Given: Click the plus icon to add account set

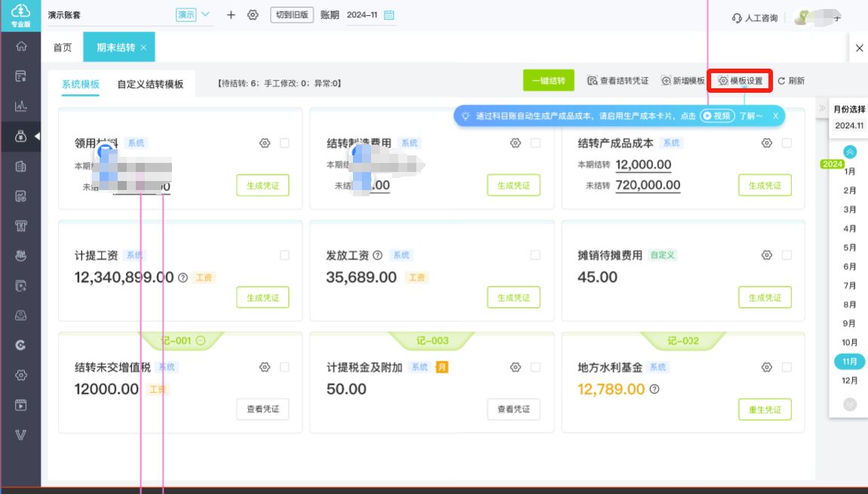Looking at the screenshot, I should point(231,15).
